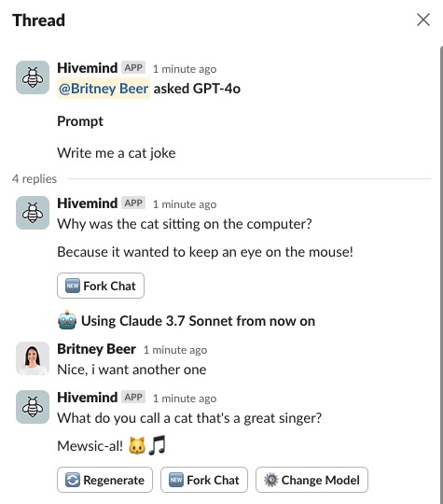This screenshot has width=443, height=504.
Task: Click the cat face emoji after Mewsic-al
Action: coord(137,446)
